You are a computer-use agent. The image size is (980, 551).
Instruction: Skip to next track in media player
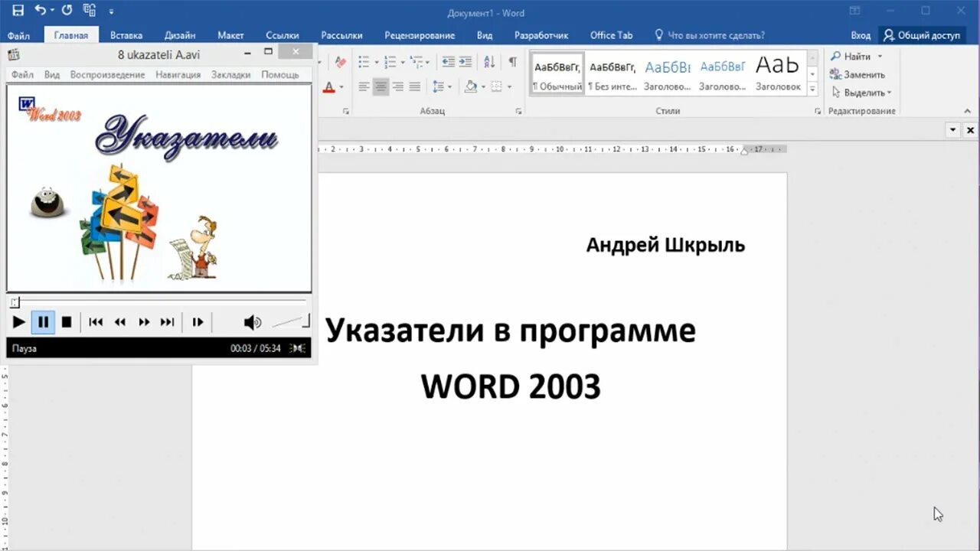(167, 322)
